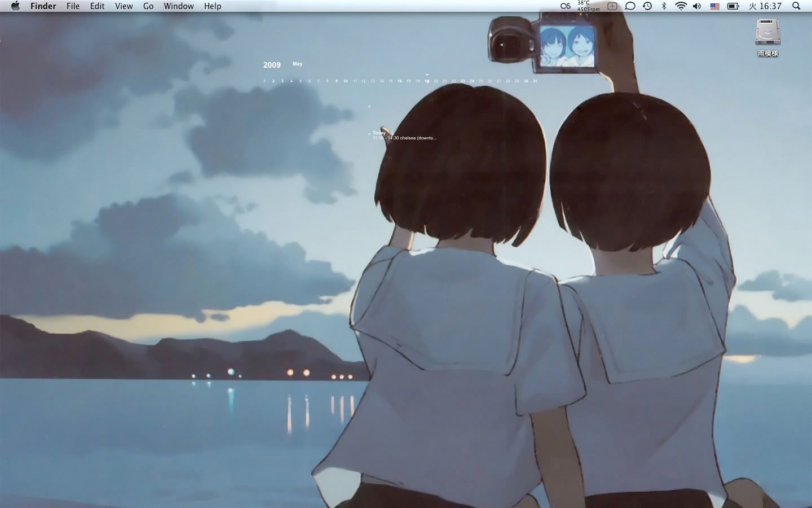Open the Go menu
The width and height of the screenshot is (812, 508).
click(148, 6)
